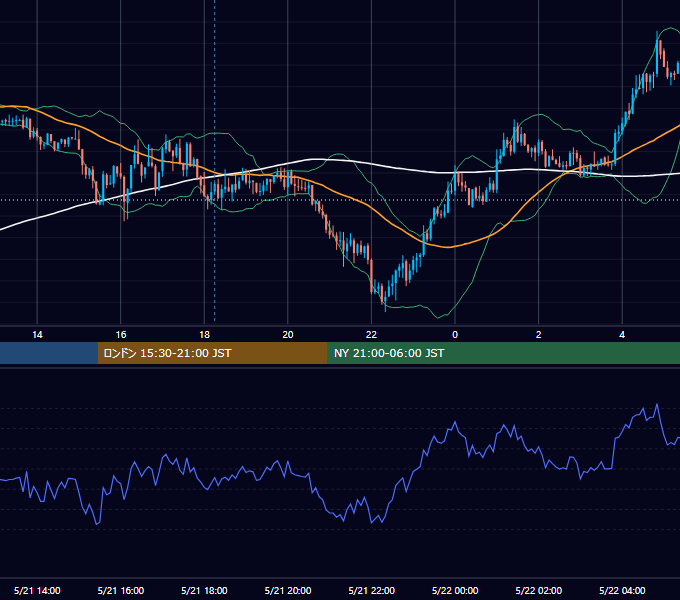This screenshot has height=600, width=680.
Task: Click the 16 hour label on price chart axis
Action: [121, 335]
